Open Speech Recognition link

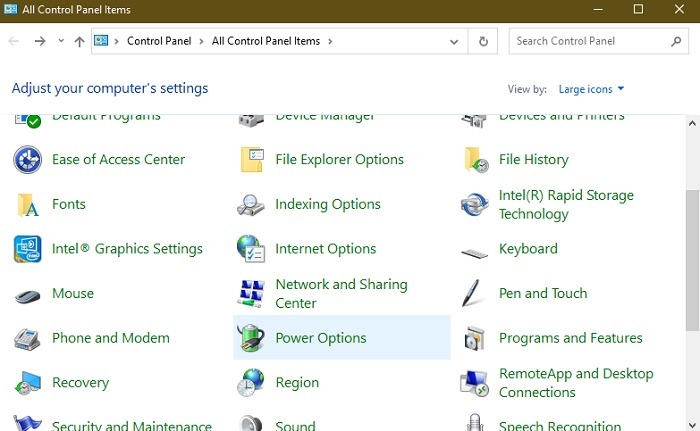click(560, 425)
